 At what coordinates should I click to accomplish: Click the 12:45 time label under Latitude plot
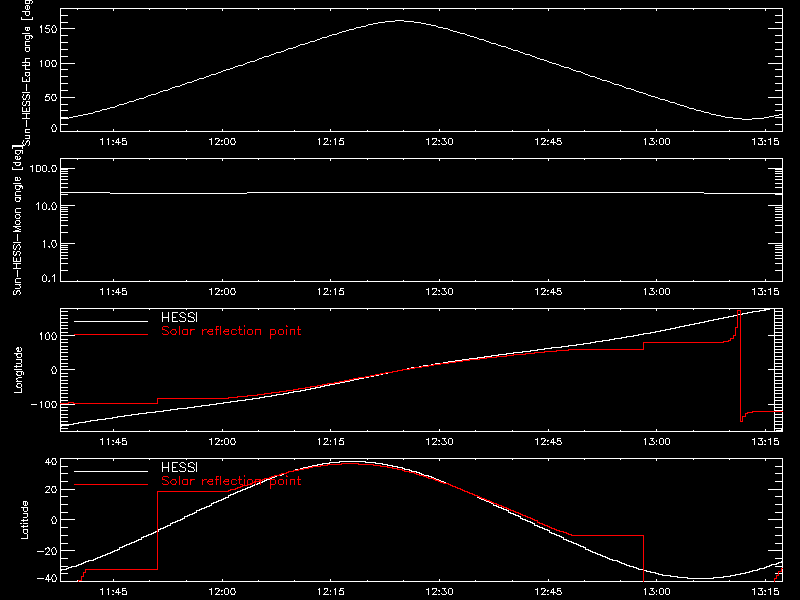pos(548,591)
